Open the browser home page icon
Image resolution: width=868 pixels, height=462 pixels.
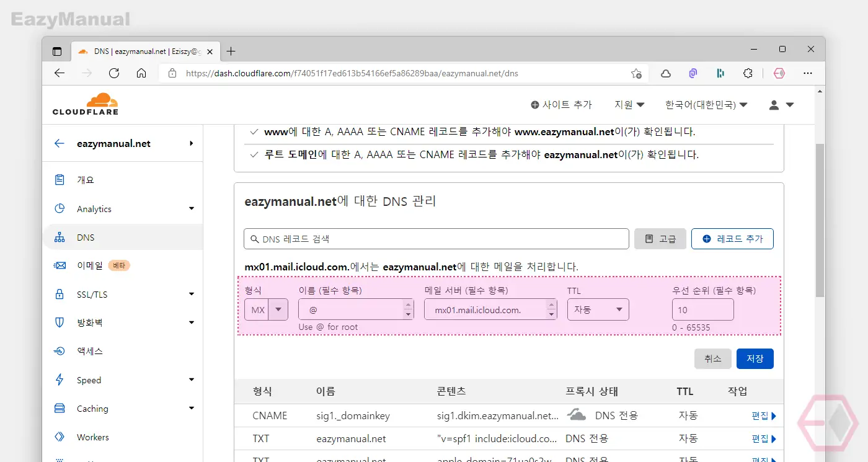coord(141,73)
